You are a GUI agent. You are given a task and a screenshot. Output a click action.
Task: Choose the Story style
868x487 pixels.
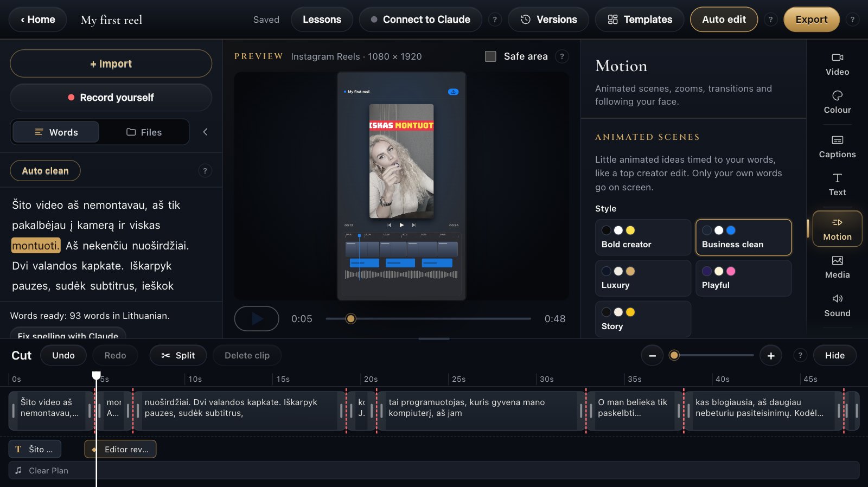[x=643, y=319]
